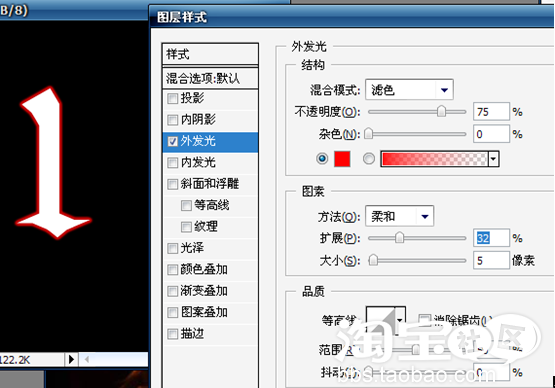Image resolution: width=555 pixels, height=388 pixels.
Task: Click the 杂色 noise slider handle
Action: 368,134
